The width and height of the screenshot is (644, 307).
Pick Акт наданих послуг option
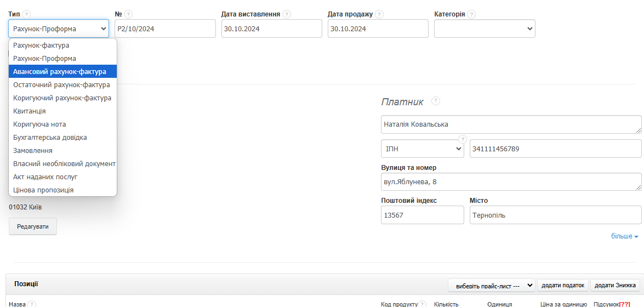pos(45,177)
